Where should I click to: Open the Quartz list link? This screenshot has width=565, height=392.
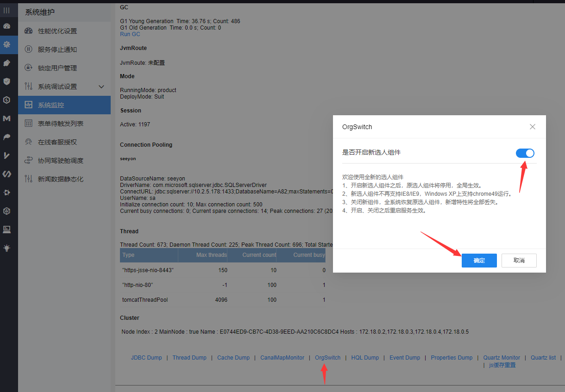click(543, 358)
